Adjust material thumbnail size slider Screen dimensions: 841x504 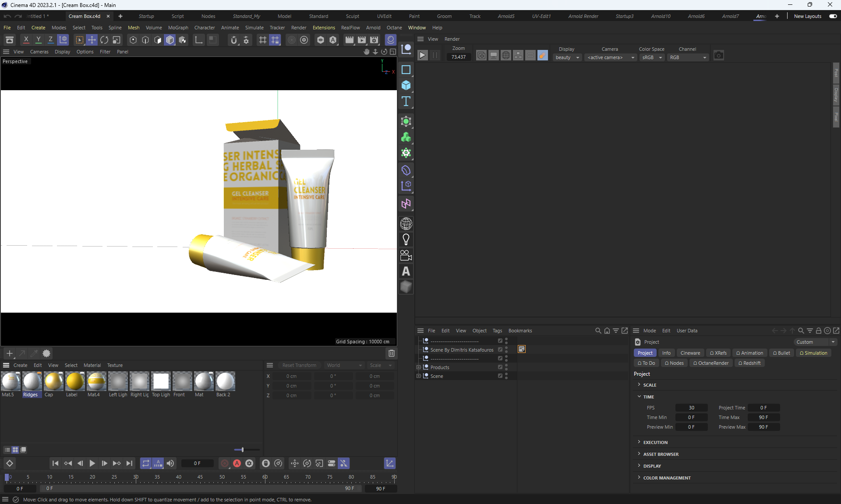point(242,450)
